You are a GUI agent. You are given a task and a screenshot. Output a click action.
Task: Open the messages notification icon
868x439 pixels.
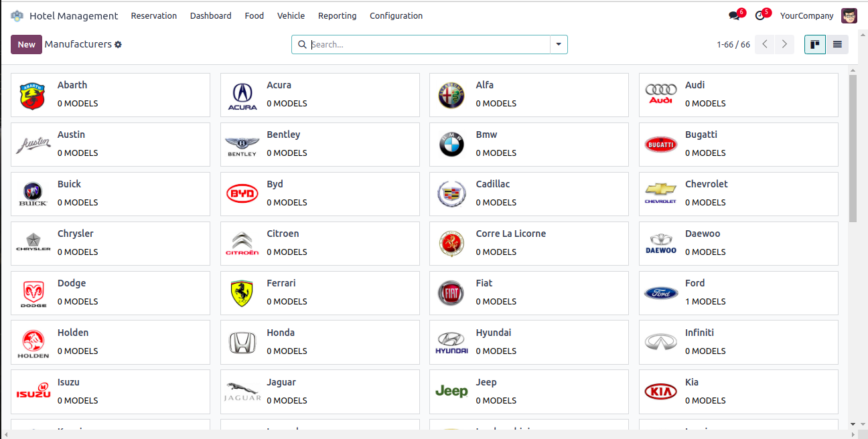pos(734,15)
